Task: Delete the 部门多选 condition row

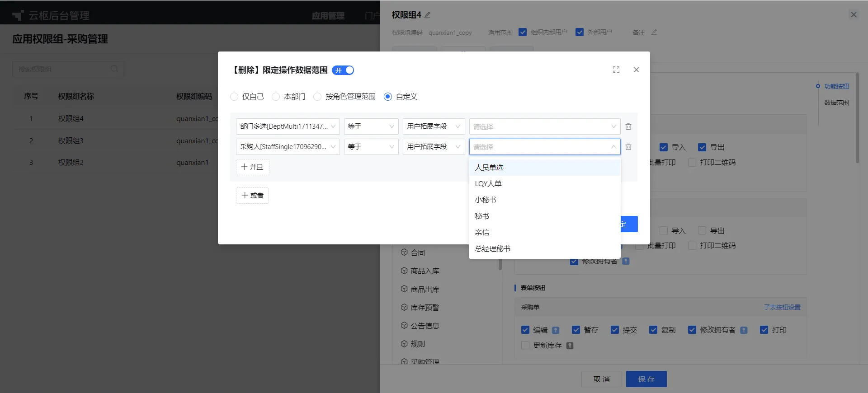Action: 628,126
